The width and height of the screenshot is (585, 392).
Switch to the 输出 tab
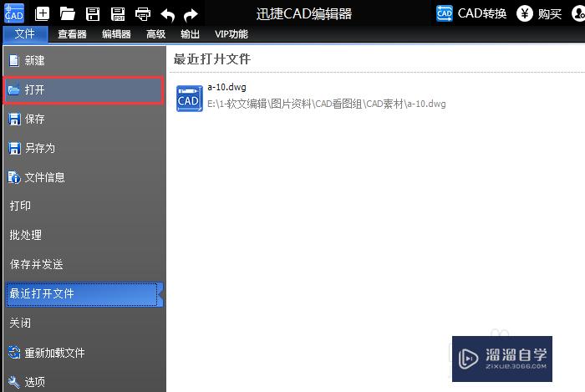pos(190,34)
